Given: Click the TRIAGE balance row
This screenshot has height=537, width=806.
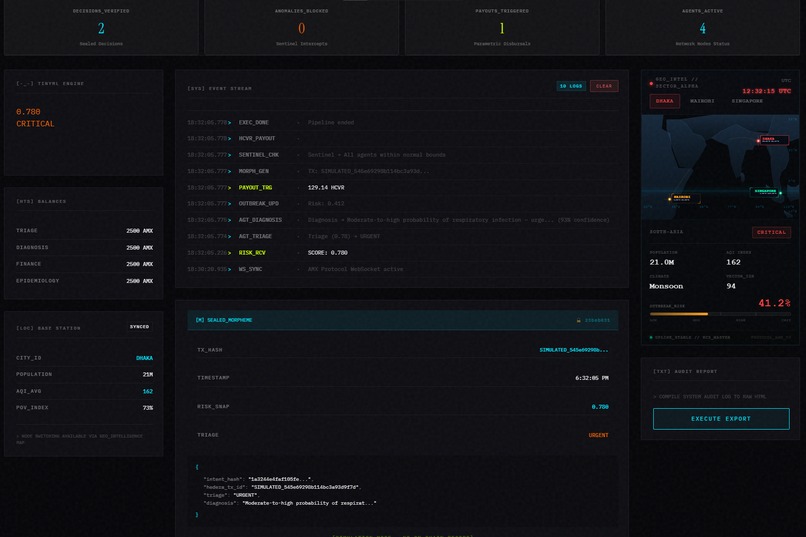Looking at the screenshot, I should (x=84, y=231).
